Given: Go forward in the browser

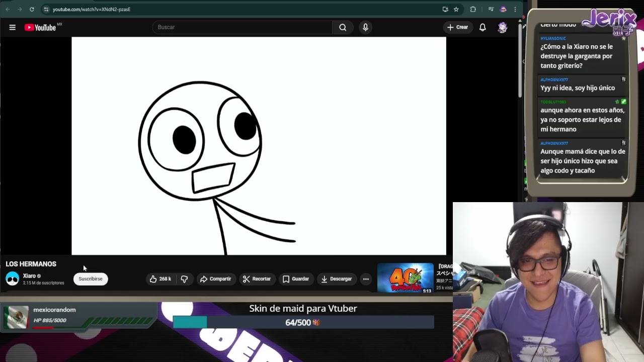Looking at the screenshot, I should tap(20, 9).
